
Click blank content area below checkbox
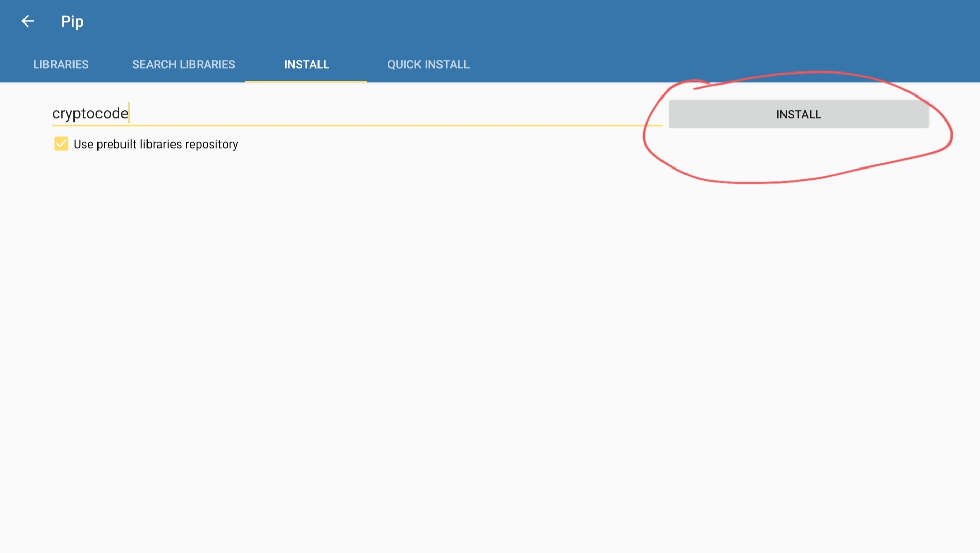point(357,332)
